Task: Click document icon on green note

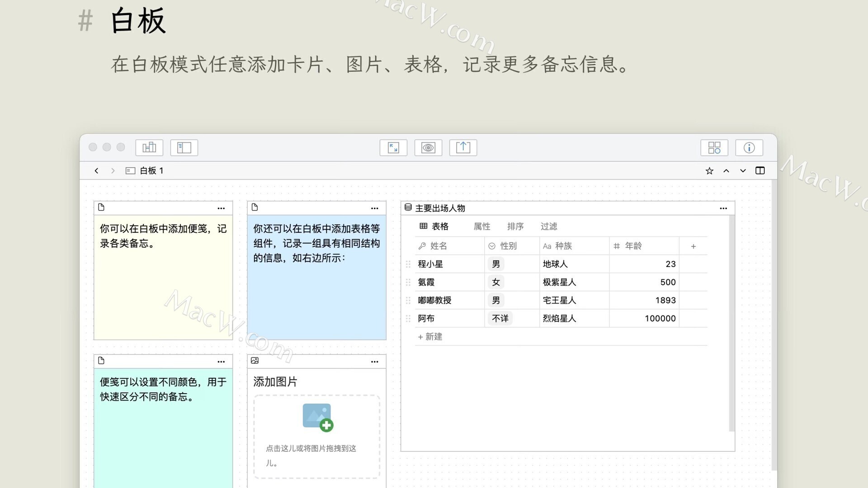Action: click(x=101, y=361)
